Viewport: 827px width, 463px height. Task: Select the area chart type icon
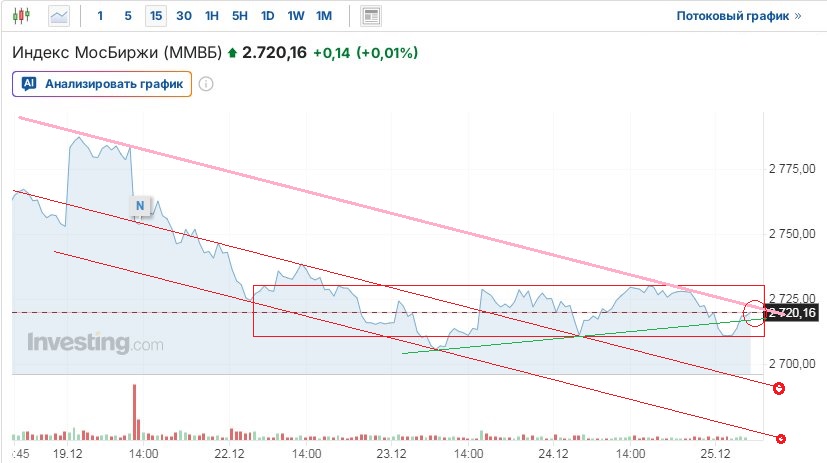60,16
